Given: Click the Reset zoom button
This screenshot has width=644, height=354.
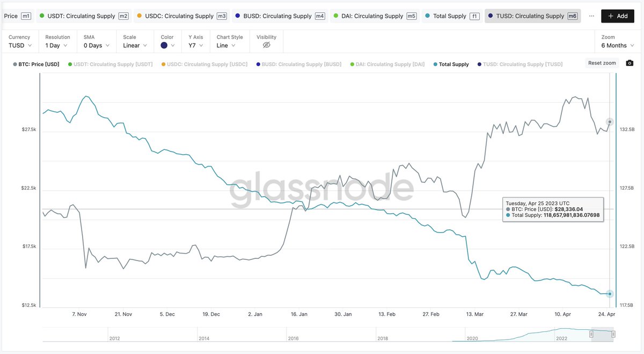Looking at the screenshot, I should click(x=602, y=63).
